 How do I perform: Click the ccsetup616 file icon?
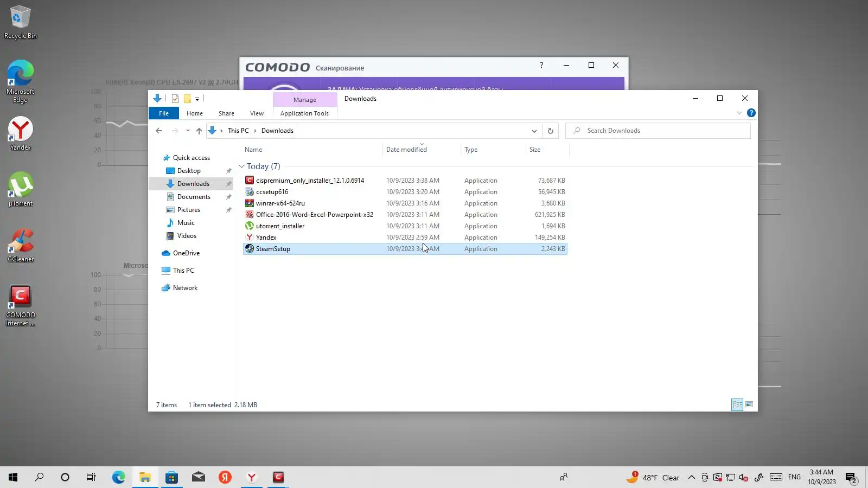point(250,192)
